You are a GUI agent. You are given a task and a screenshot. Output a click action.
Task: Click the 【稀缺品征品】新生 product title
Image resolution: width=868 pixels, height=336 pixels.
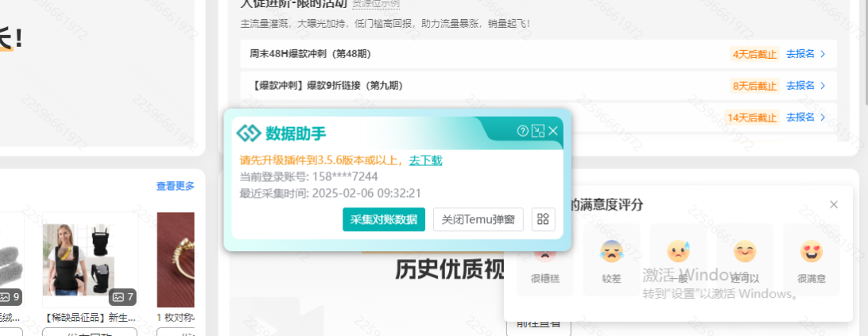91,318
